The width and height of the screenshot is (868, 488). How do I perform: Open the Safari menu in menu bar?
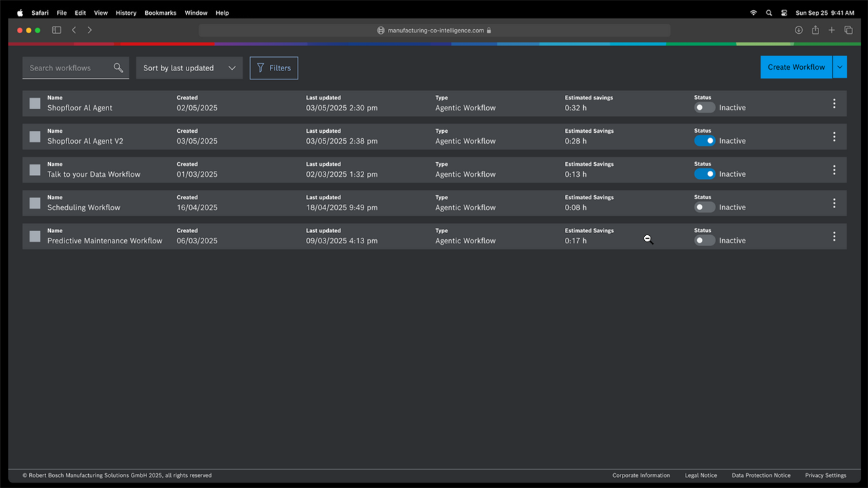point(40,13)
